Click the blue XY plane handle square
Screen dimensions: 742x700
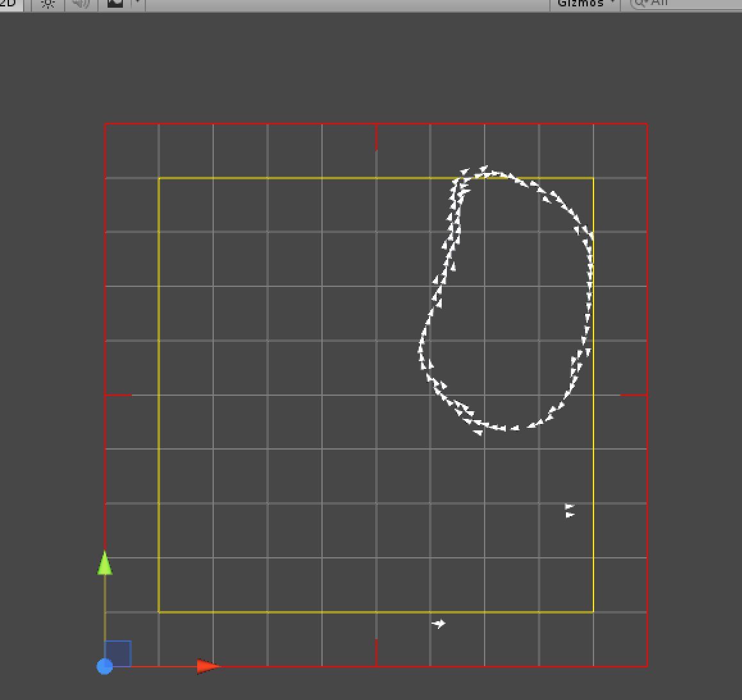pos(118,654)
